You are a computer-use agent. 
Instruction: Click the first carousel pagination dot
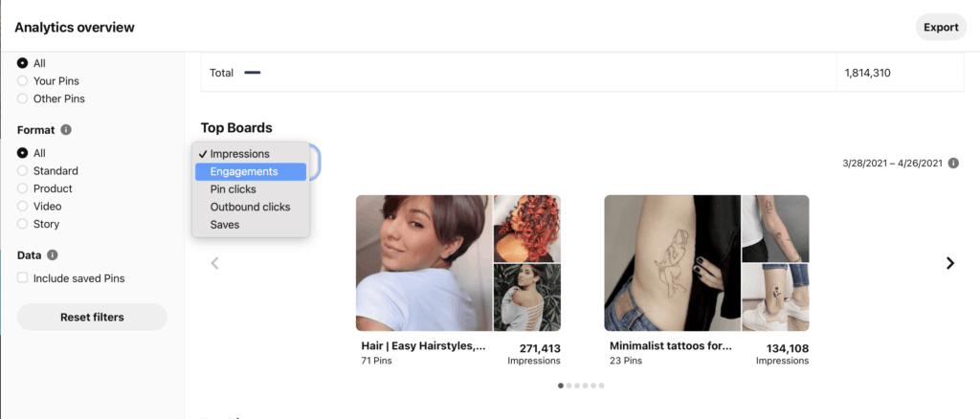(561, 386)
